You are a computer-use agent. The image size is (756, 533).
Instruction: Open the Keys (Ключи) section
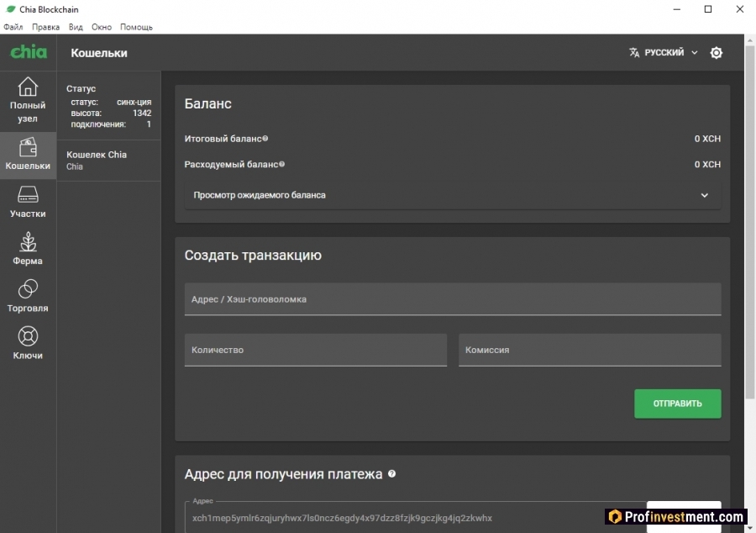point(28,344)
